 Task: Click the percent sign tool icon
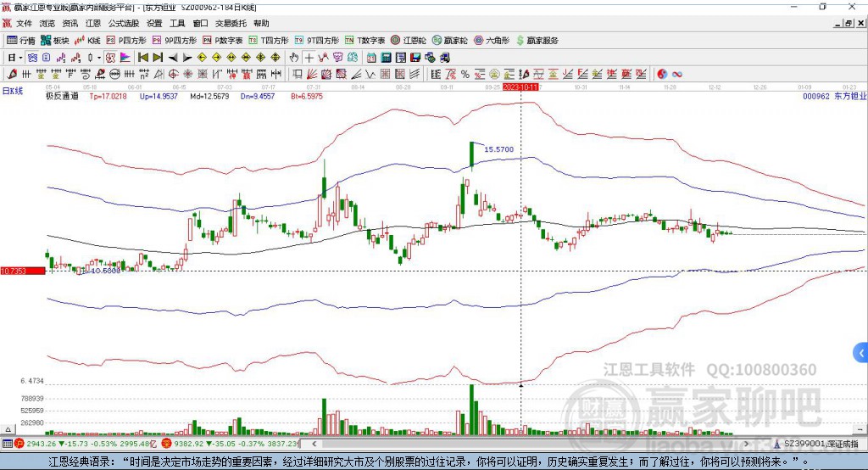[x=465, y=74]
